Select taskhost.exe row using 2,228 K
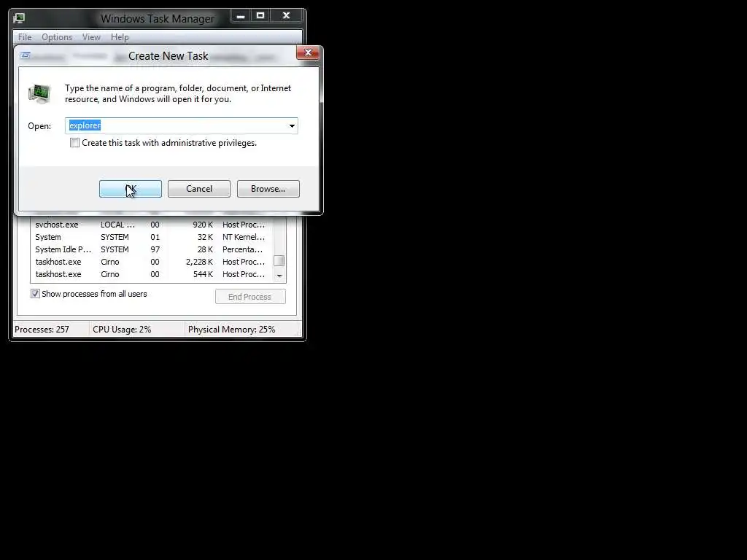 point(152,262)
